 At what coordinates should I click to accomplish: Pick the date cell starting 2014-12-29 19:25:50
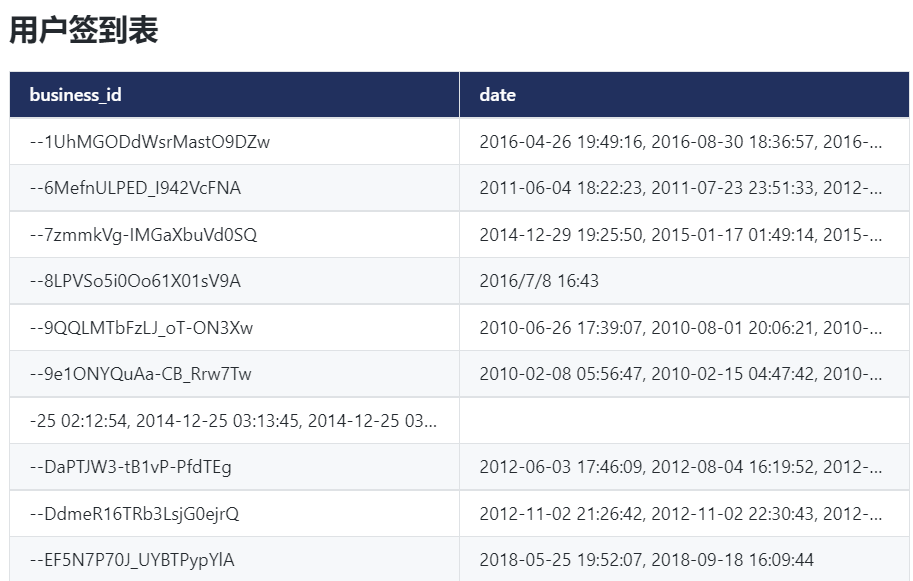[680, 235]
